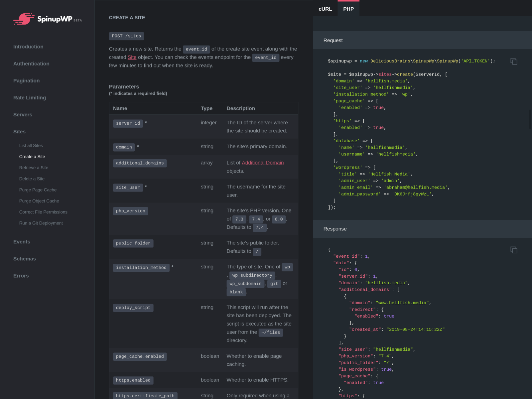The height and width of the screenshot is (399, 532).
Task: Click the wp_subdomain option value
Action: (x=245, y=284)
